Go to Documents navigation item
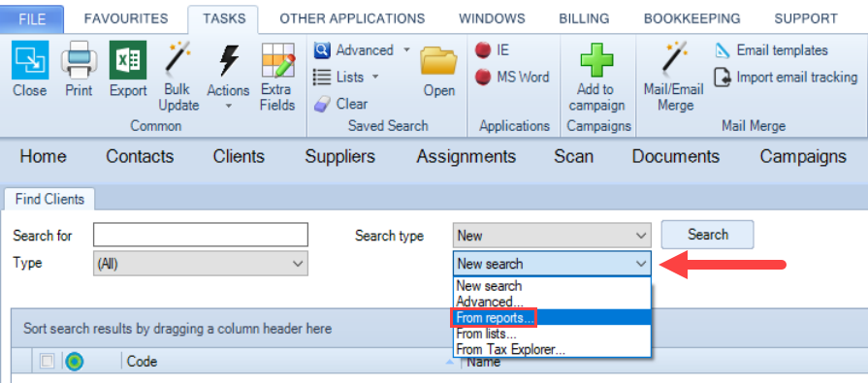The image size is (868, 383). coord(676,157)
